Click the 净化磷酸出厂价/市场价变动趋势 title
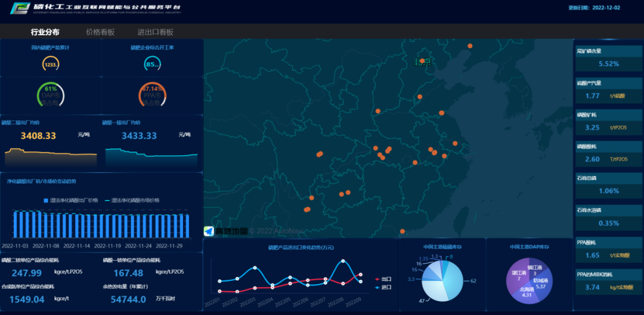 click(42, 181)
